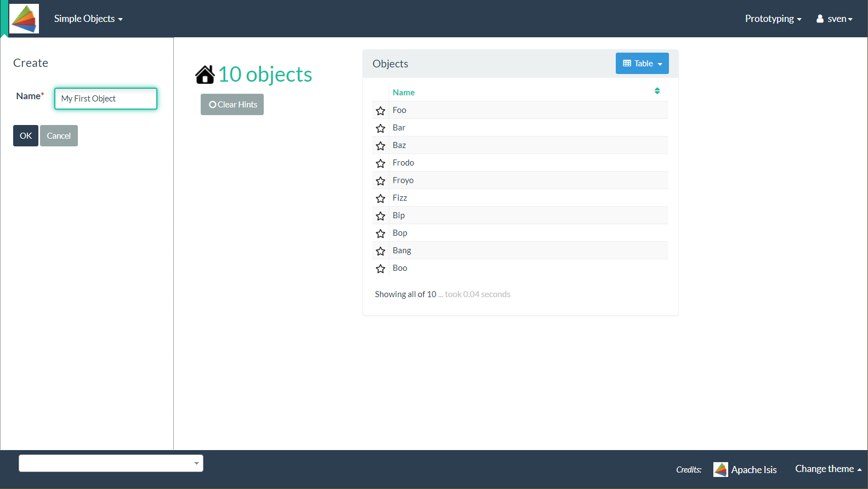This screenshot has width=868, height=489.
Task: Click the star icon next to Bang
Action: 381,251
